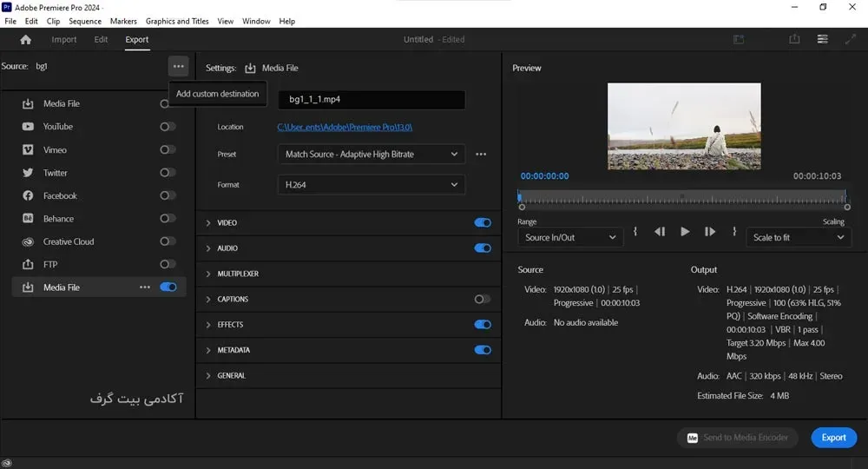Image resolution: width=868 pixels, height=469 pixels.
Task: Enable the Vimeo destination toggle
Action: (168, 149)
